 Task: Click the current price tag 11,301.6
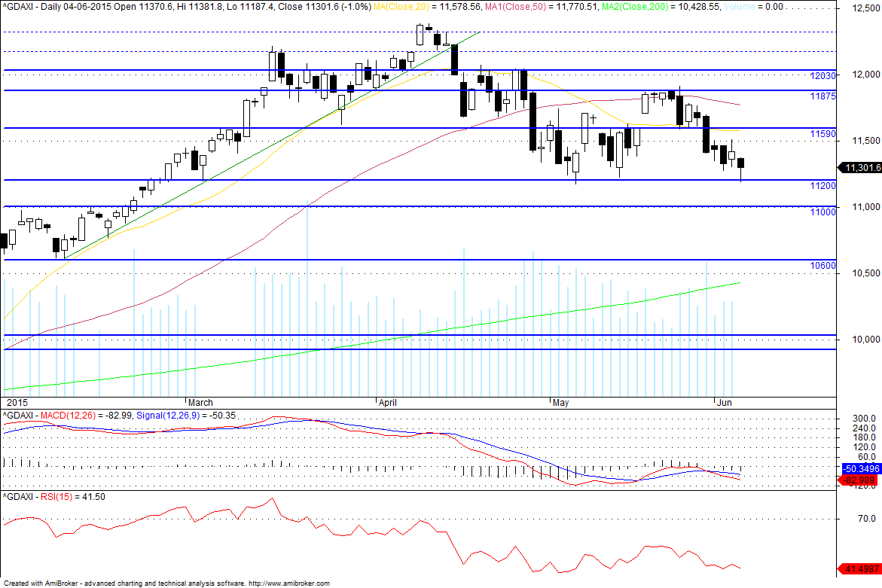(860, 168)
